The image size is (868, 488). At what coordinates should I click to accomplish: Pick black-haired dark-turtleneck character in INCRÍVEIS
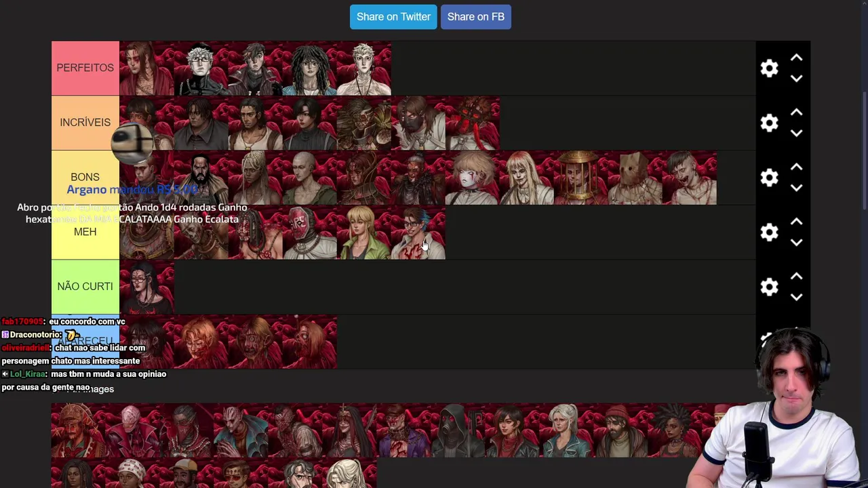pos(309,123)
